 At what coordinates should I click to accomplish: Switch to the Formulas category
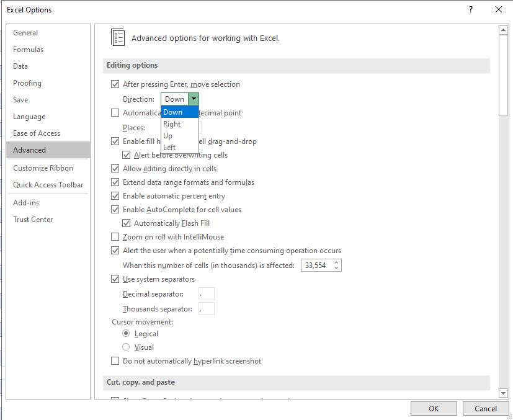(x=28, y=49)
